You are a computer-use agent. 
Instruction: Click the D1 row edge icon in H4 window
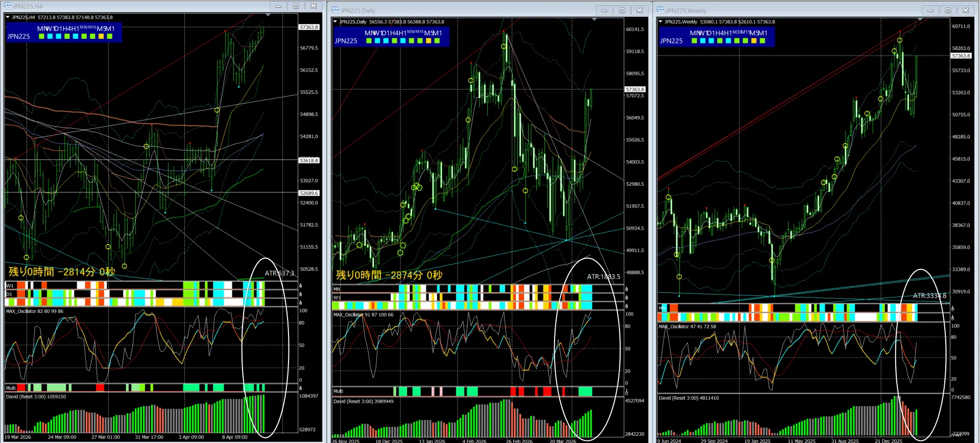coord(300,294)
